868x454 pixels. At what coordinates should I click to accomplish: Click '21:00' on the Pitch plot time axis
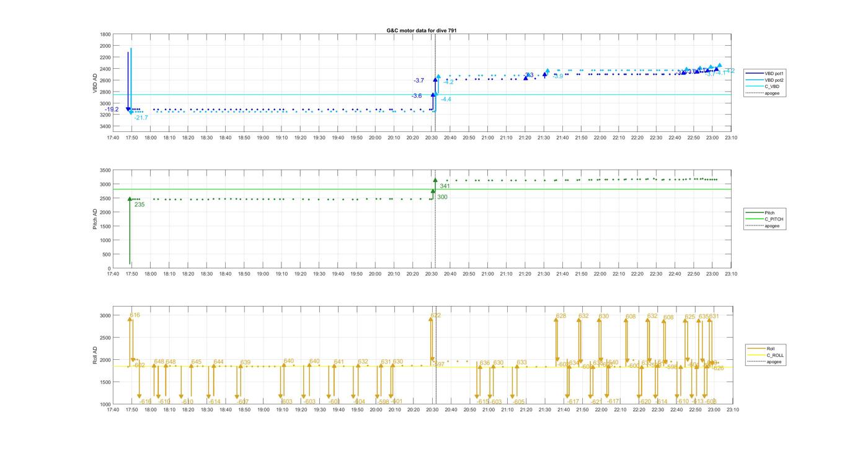click(x=488, y=273)
